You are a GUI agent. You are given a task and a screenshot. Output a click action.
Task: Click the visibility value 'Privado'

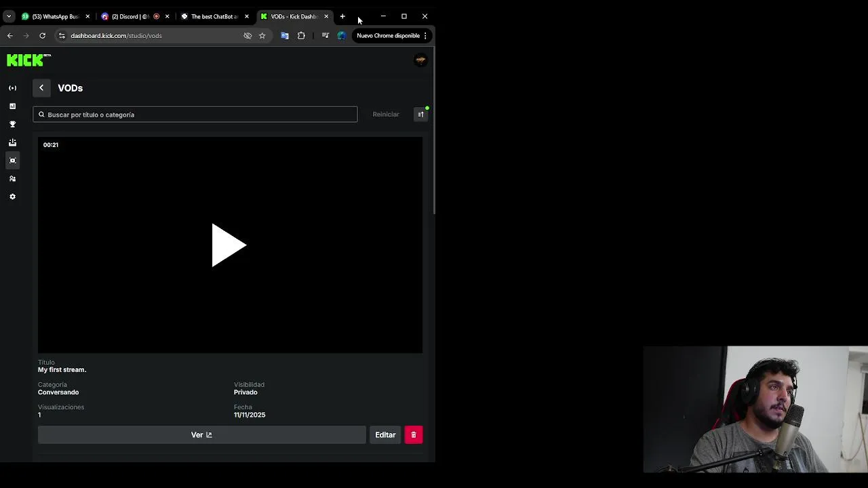tap(245, 392)
